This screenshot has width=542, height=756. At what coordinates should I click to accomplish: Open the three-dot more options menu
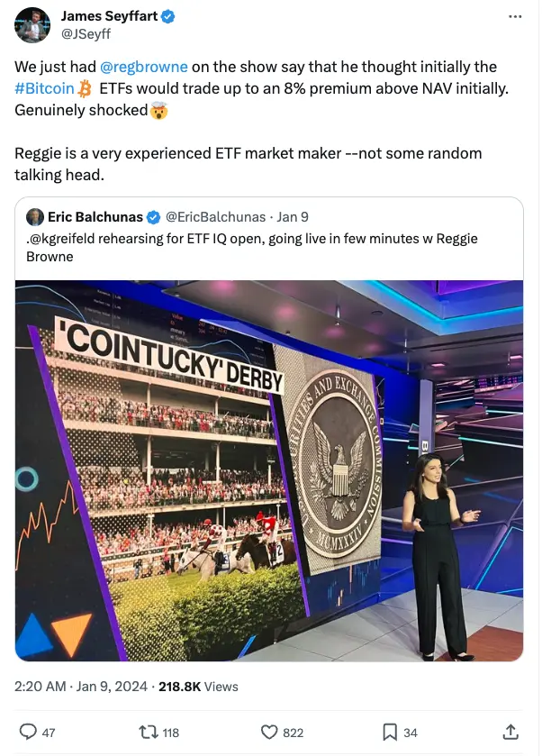click(514, 17)
